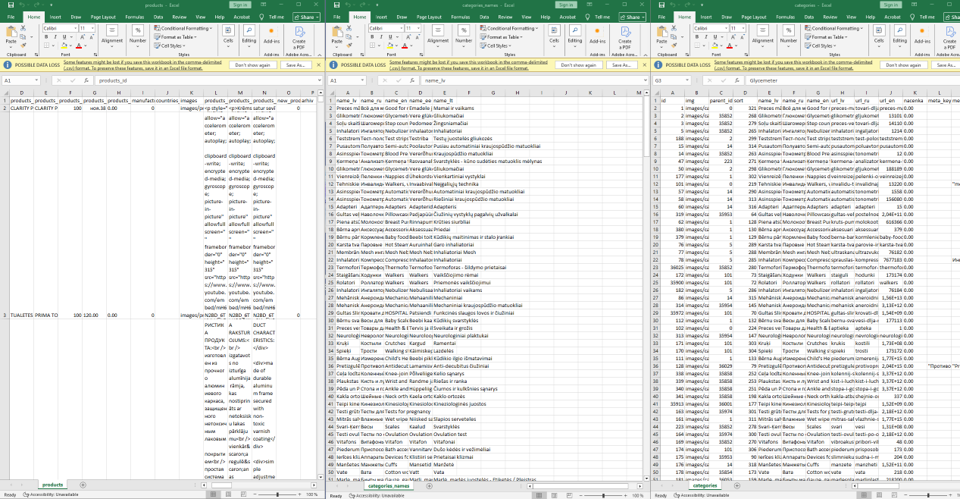Open Name Box dropdown in products window

[37, 80]
